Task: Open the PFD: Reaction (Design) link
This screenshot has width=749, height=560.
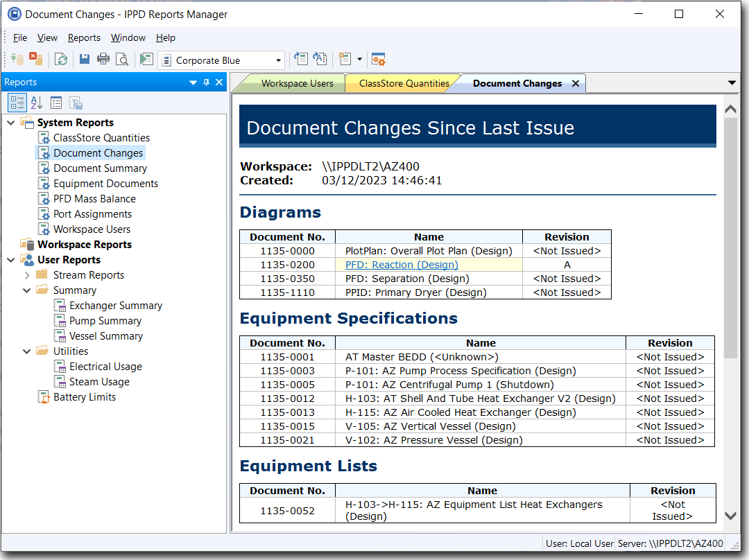Action: (401, 265)
